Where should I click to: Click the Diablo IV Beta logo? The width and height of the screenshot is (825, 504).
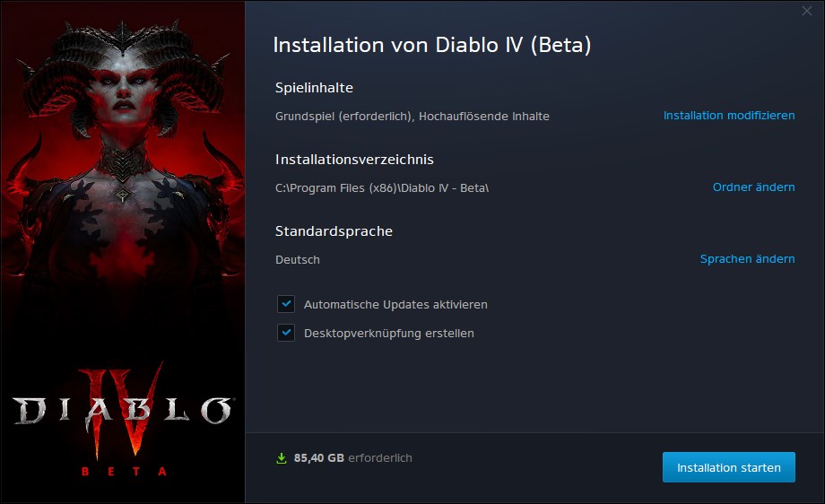click(123, 421)
